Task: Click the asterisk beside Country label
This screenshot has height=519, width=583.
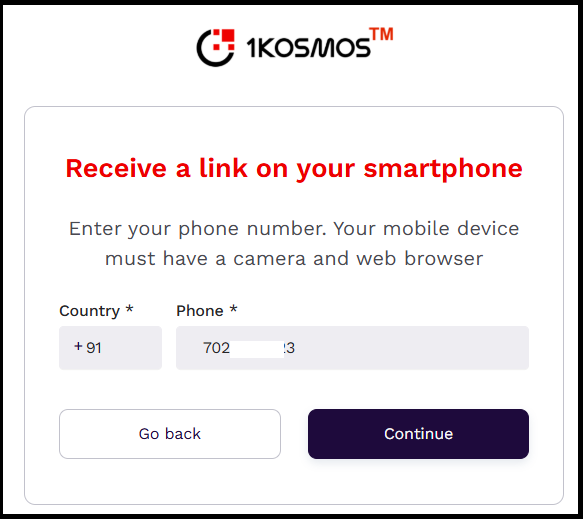Action: (x=129, y=309)
